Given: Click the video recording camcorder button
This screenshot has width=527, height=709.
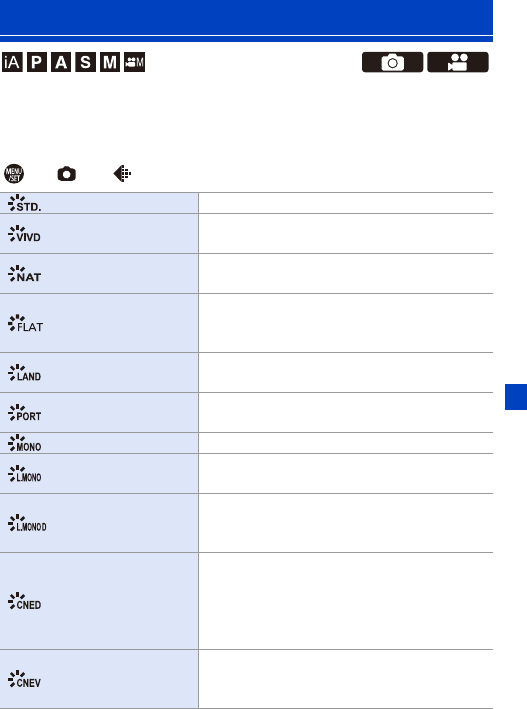Looking at the screenshot, I should [458, 62].
